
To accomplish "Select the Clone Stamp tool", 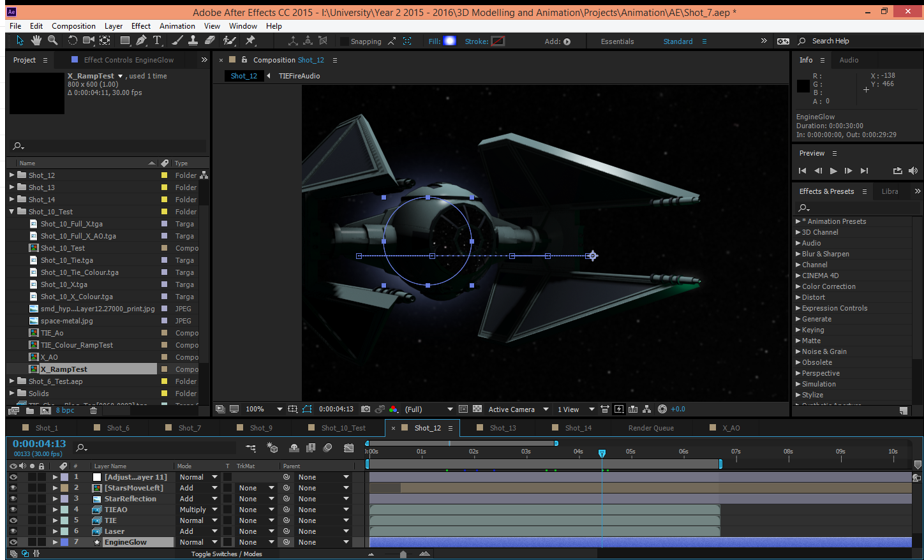I will (194, 41).
